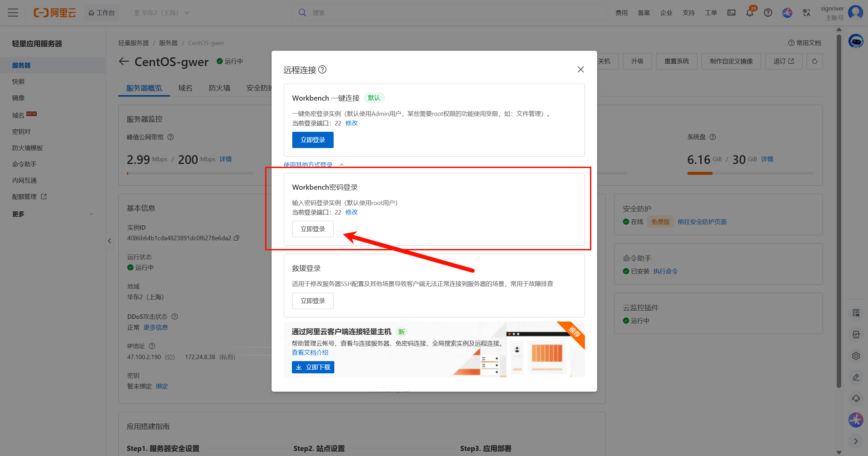868x456 pixels.
Task: Modify the port under Workbench 一键连接
Action: tap(351, 123)
